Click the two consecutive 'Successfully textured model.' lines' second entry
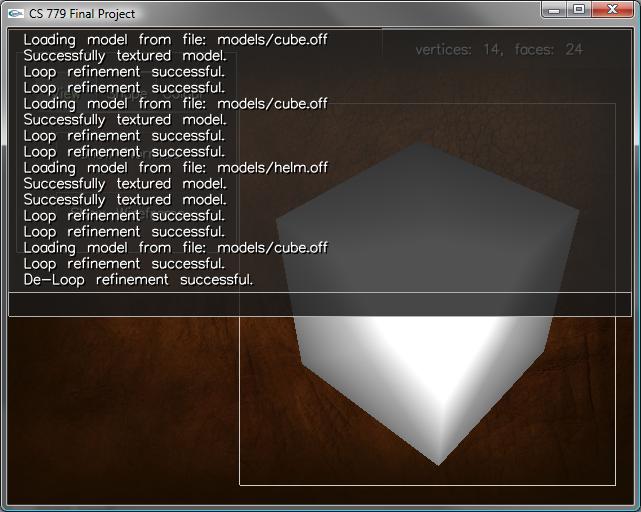 click(x=124, y=200)
